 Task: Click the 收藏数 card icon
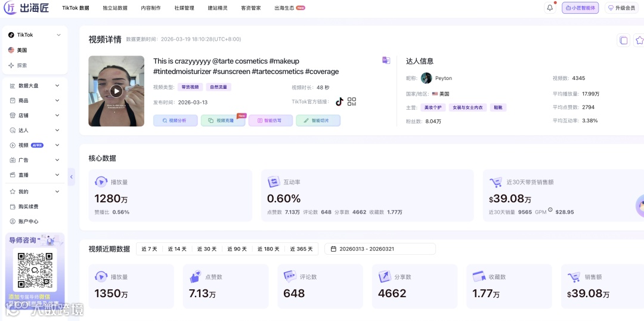pyautogui.click(x=479, y=276)
